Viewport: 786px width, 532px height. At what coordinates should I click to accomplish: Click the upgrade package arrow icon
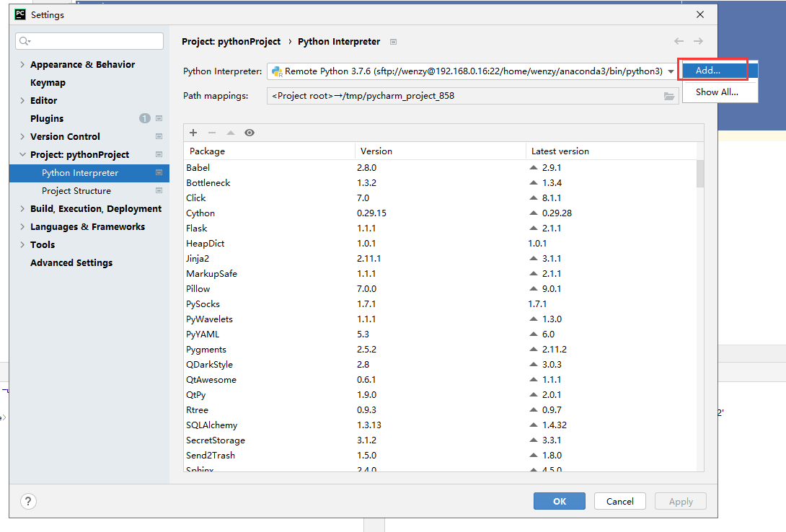231,133
